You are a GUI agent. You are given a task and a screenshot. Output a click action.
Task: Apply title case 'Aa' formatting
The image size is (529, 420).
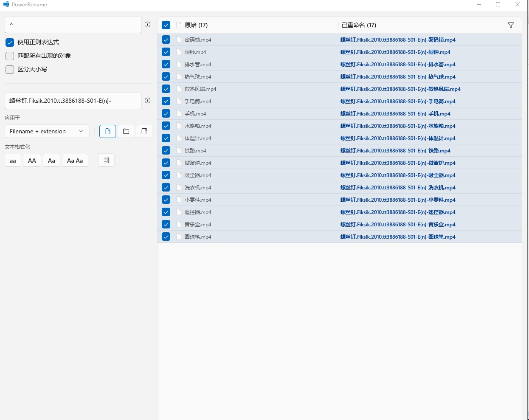coord(51,161)
